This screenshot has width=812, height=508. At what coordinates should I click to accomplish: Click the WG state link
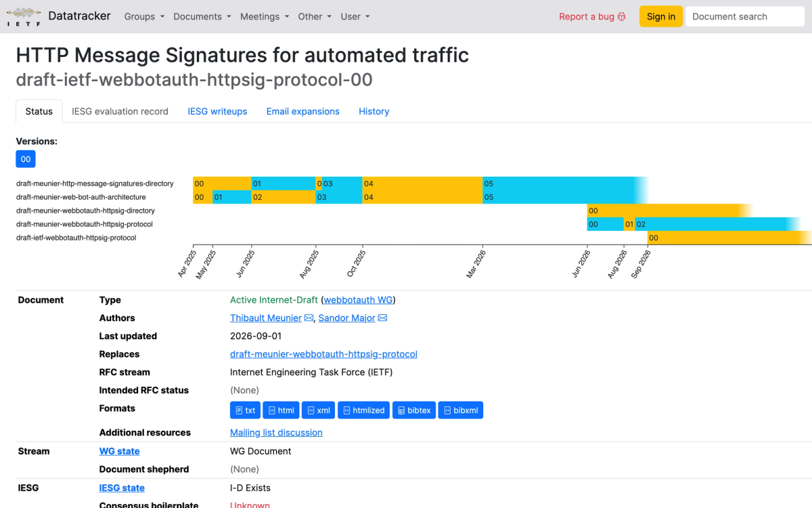(120, 451)
